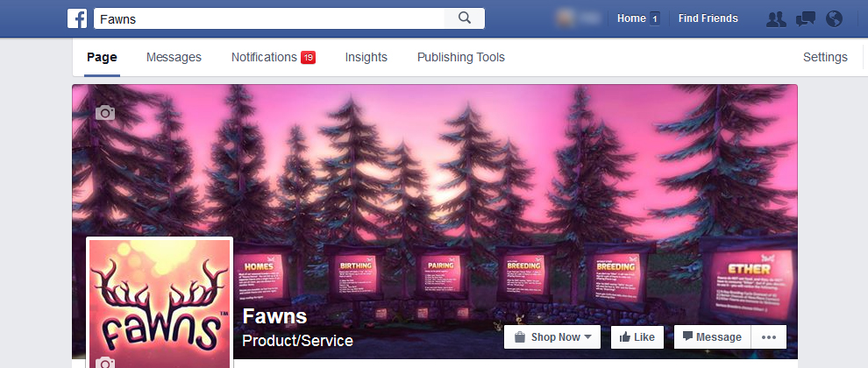Go to Home in top bar

[x=631, y=18]
